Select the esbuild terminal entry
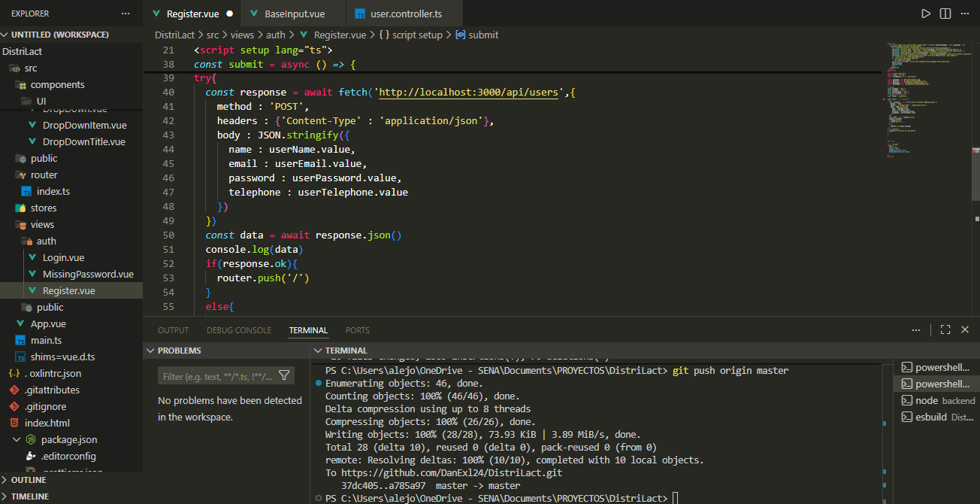Screen dimensions: 980x504 click(x=937, y=417)
